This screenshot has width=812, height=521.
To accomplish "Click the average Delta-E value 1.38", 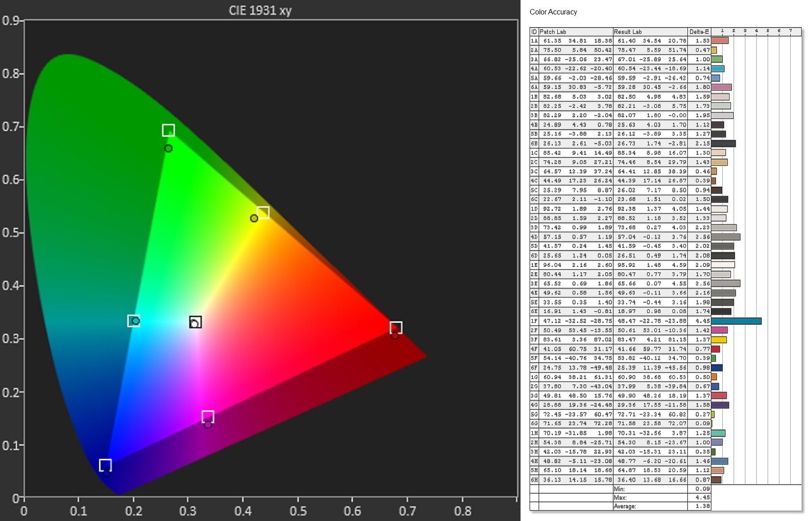I will coord(703,507).
